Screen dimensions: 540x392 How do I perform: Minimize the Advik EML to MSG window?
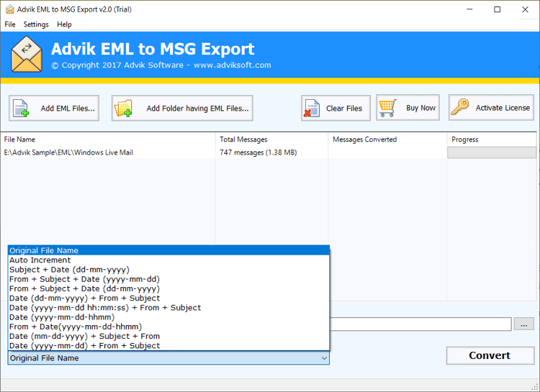tap(469, 9)
